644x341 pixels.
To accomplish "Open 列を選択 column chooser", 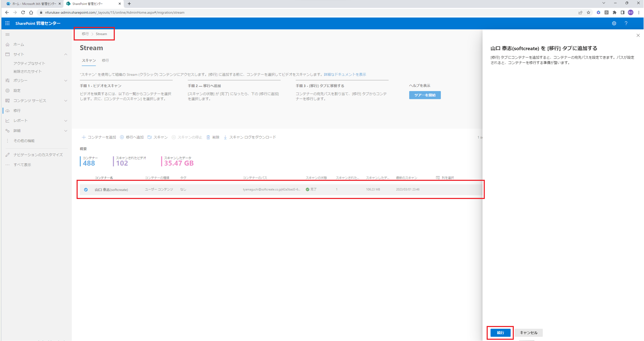I will [x=445, y=178].
